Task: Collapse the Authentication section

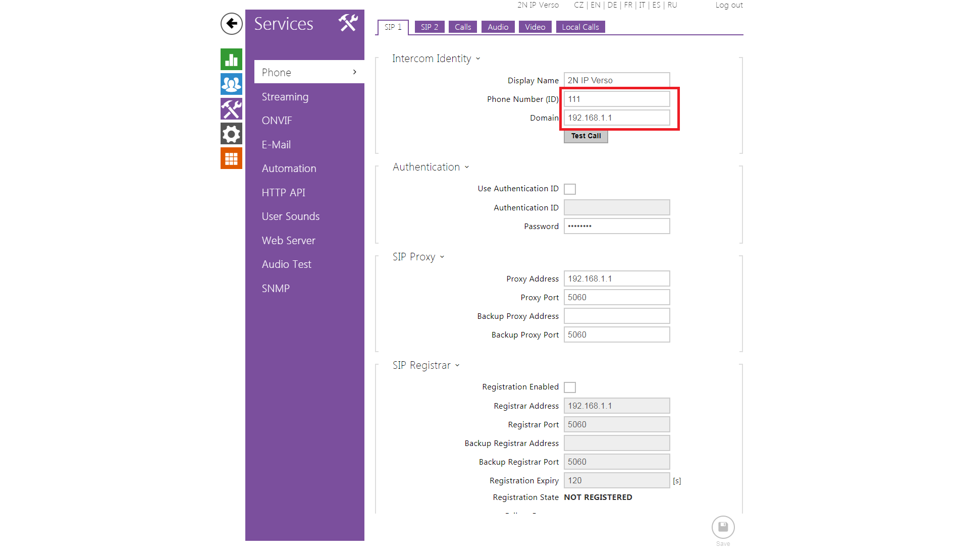Action: (467, 167)
